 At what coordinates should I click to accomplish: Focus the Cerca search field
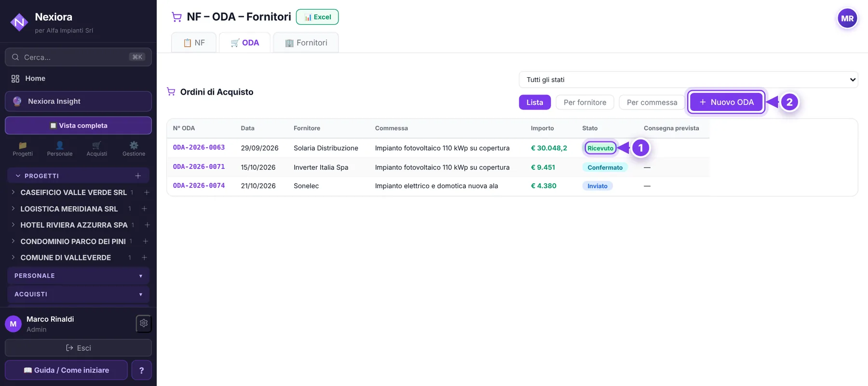pos(78,57)
